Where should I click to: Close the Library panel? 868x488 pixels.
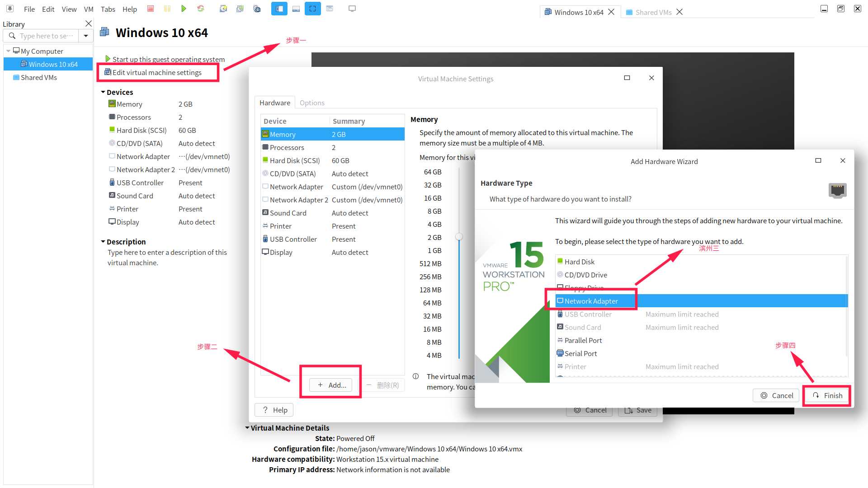89,23
